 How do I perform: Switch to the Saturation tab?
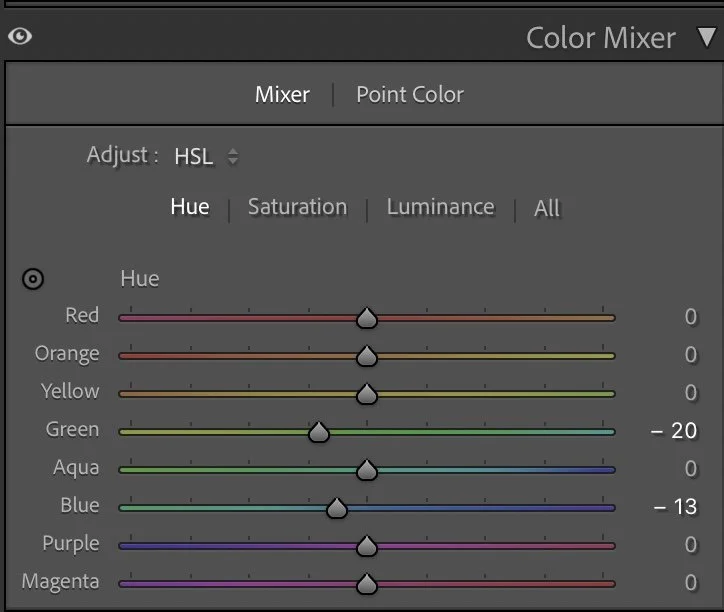click(x=297, y=207)
